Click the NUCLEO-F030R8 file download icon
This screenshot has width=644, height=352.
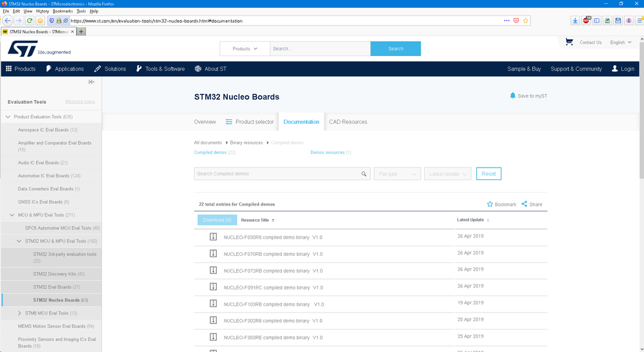coord(213,237)
